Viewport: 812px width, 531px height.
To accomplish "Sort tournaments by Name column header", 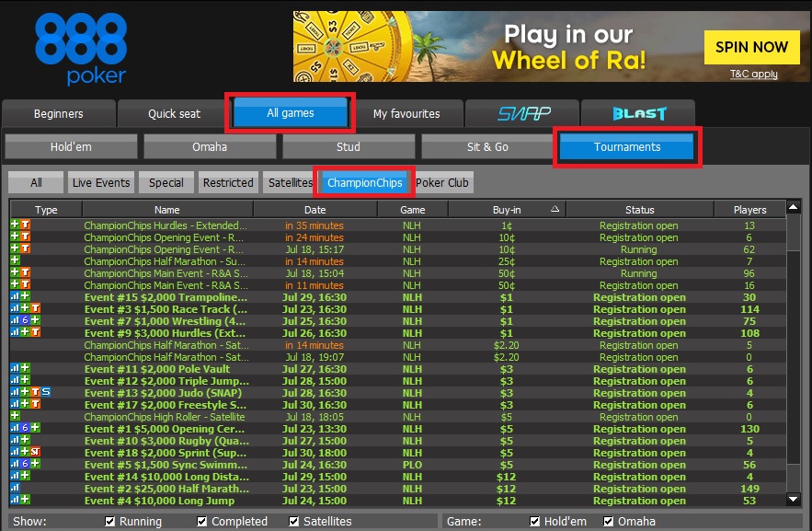I will click(167, 210).
